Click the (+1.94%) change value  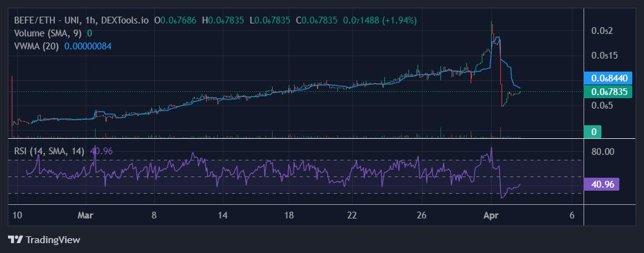[399, 20]
